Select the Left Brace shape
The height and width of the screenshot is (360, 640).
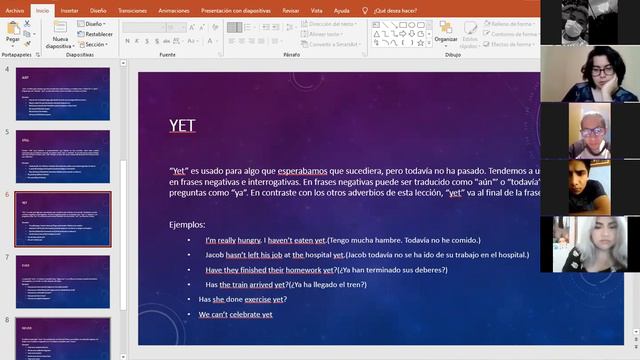point(403,43)
